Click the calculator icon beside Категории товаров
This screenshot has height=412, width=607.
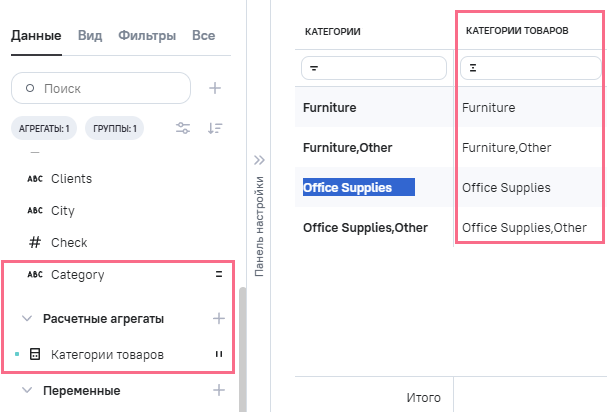35,354
